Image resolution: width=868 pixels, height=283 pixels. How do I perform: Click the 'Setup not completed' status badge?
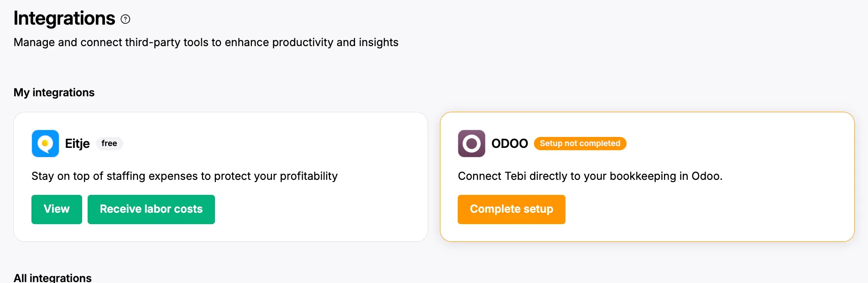pos(580,143)
